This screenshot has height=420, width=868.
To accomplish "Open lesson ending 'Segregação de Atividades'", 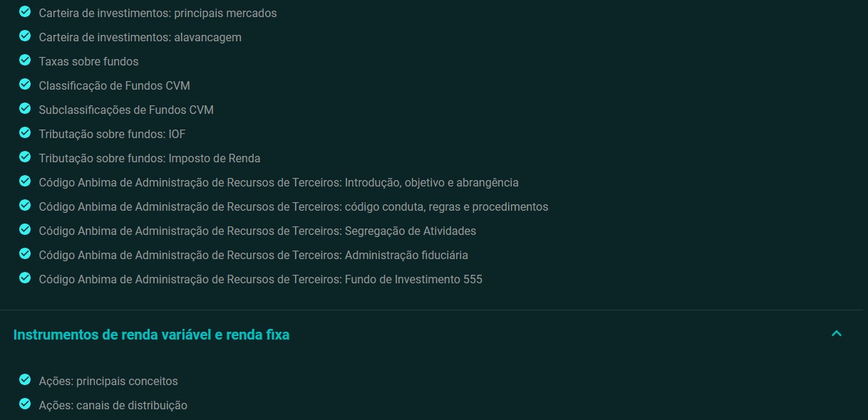I will pos(257,231).
